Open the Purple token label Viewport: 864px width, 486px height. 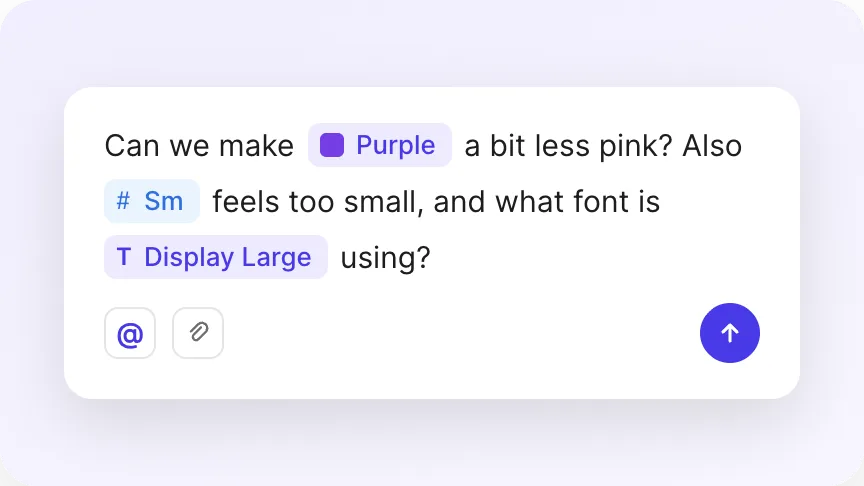396,145
